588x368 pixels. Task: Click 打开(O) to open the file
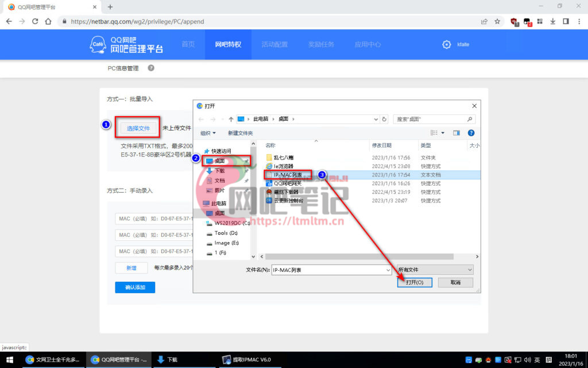pos(415,282)
